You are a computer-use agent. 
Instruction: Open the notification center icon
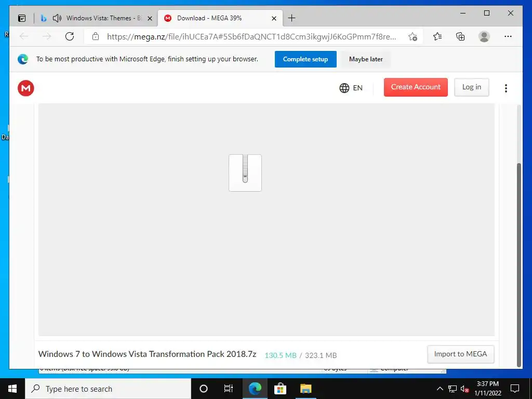pyautogui.click(x=515, y=389)
